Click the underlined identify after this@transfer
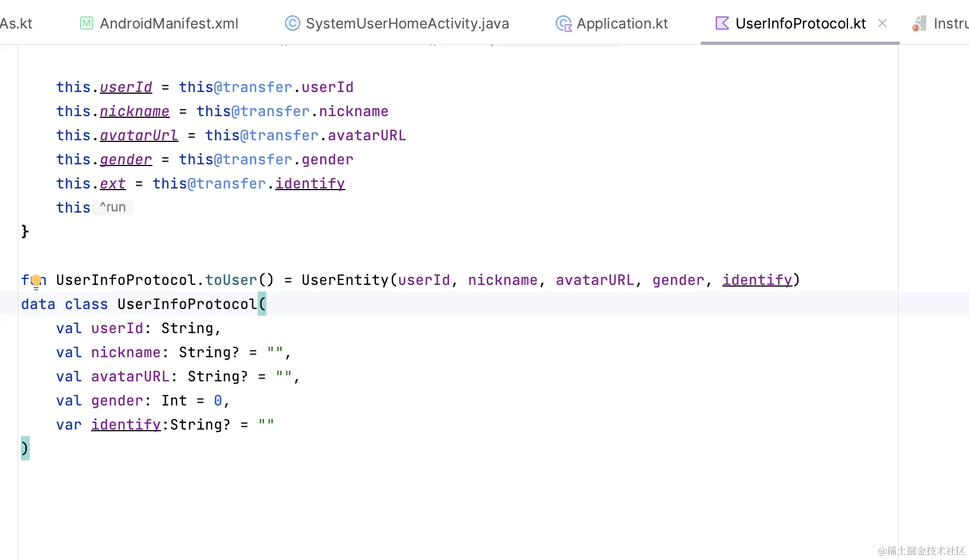The width and height of the screenshot is (969, 560). click(x=310, y=184)
